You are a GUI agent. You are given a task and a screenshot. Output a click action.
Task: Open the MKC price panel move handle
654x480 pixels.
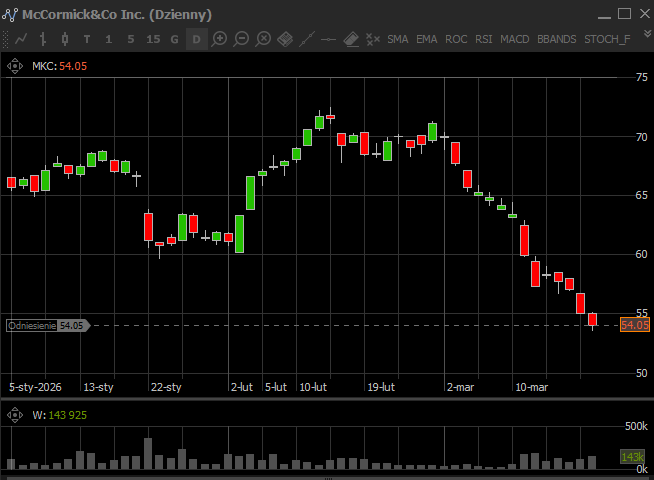pyautogui.click(x=15, y=66)
